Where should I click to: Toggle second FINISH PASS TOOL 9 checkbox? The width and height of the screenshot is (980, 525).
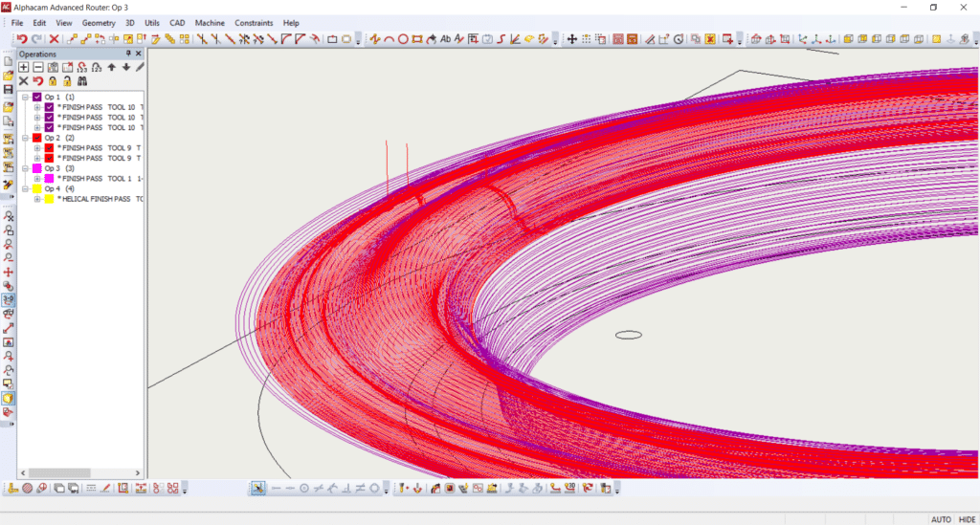click(x=49, y=158)
